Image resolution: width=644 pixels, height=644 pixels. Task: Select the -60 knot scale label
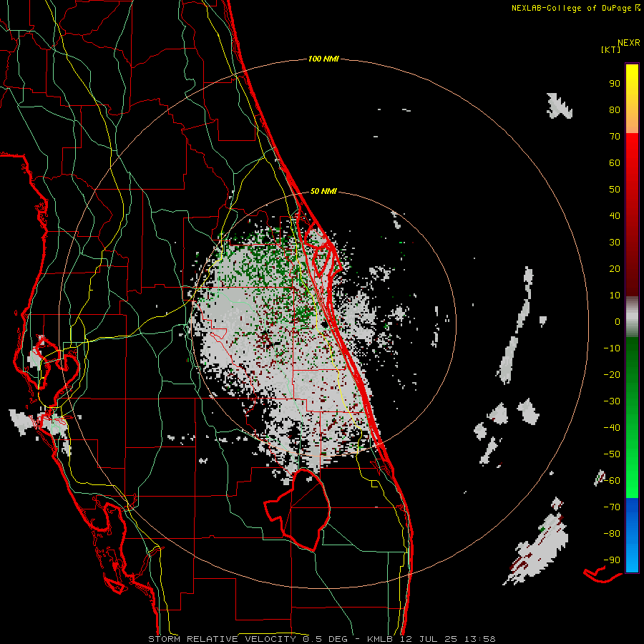612,481
